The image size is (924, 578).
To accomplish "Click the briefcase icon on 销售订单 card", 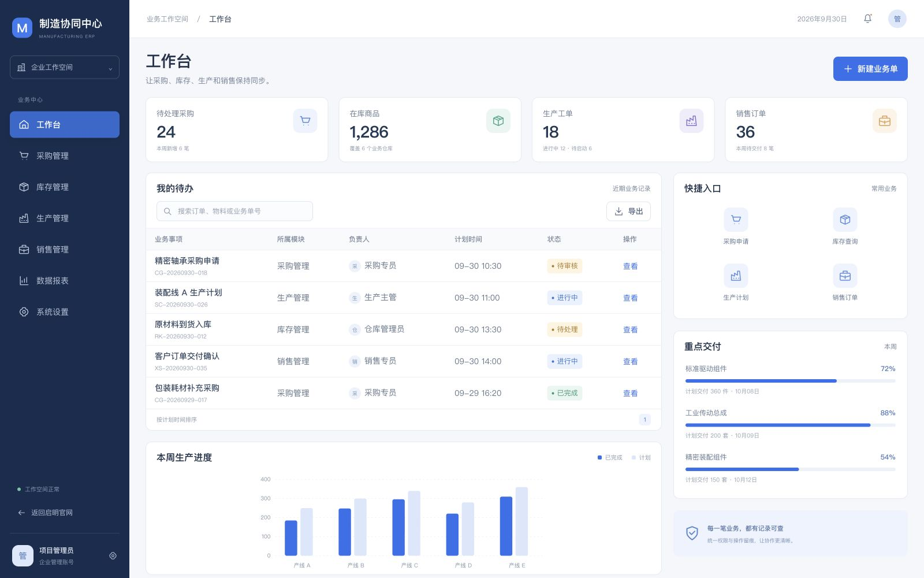I will 884,121.
